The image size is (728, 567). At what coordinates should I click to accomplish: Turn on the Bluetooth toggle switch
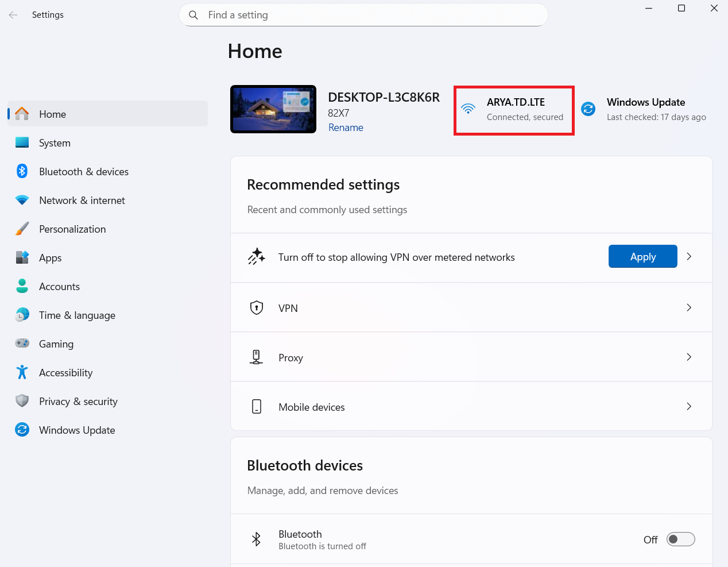point(680,539)
